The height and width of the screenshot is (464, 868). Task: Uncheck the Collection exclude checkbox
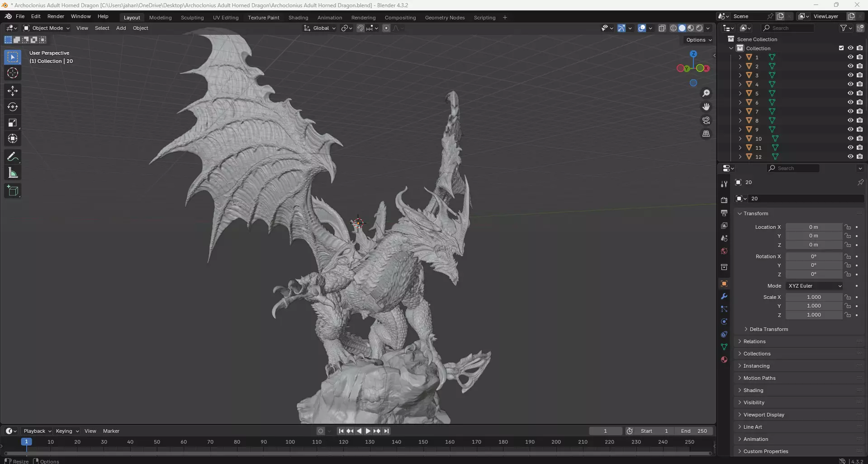click(x=841, y=48)
